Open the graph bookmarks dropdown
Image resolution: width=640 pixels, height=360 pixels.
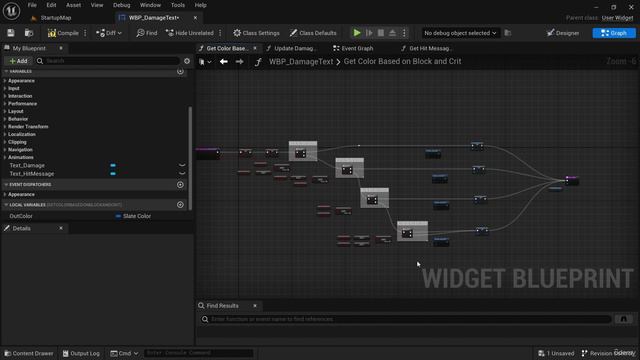(x=205, y=62)
